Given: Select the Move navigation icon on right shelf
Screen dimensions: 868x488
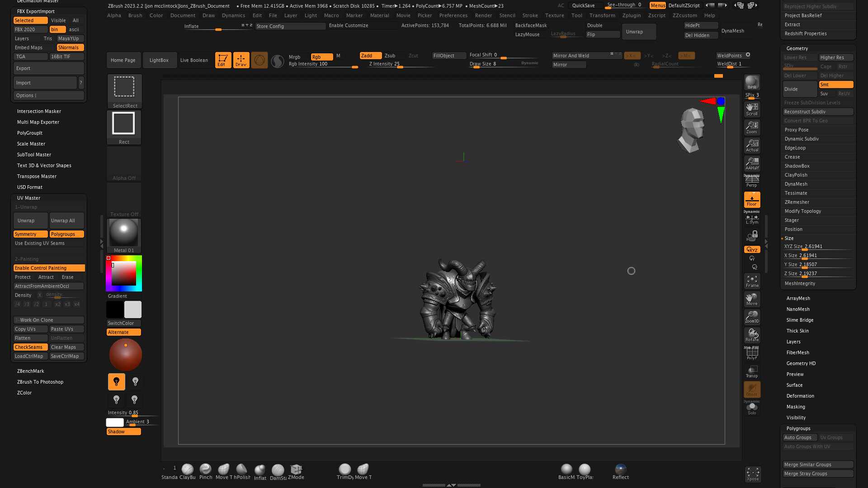Looking at the screenshot, I should (x=752, y=299).
